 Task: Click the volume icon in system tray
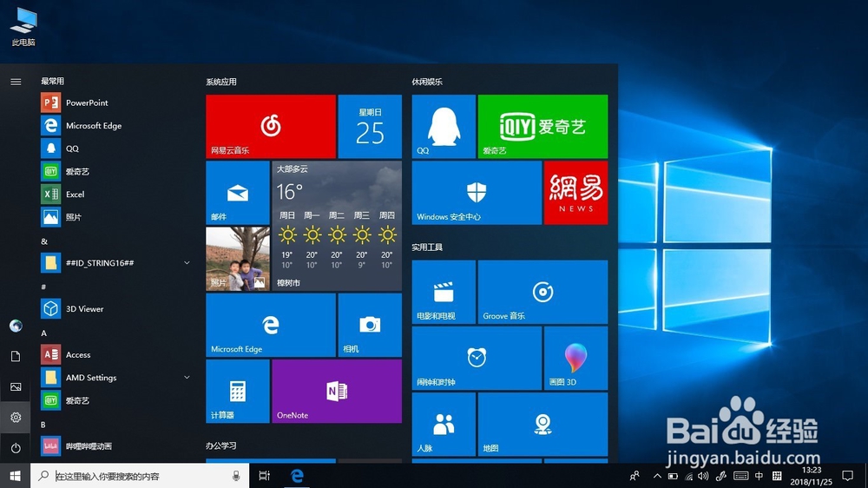click(703, 476)
